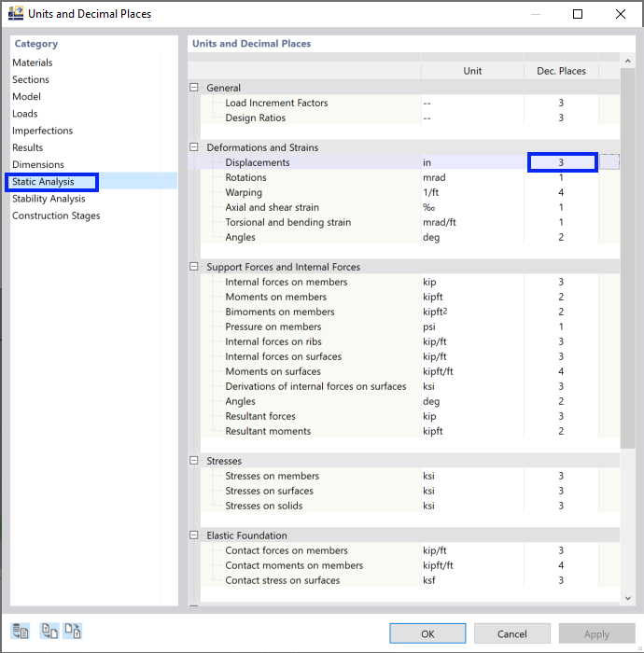Click the rightmost document-transfer icon at bottom left
This screenshot has height=653, width=644.
click(73, 632)
